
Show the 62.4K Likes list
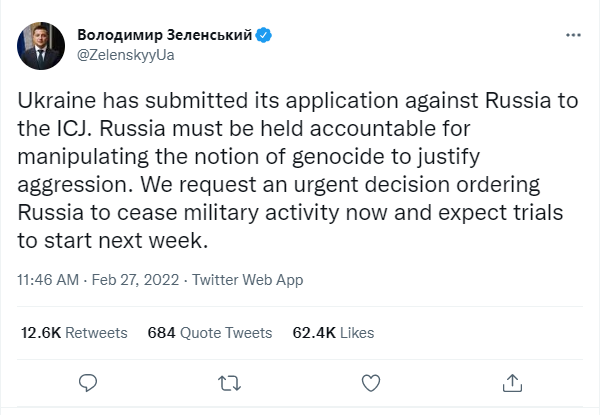point(333,332)
